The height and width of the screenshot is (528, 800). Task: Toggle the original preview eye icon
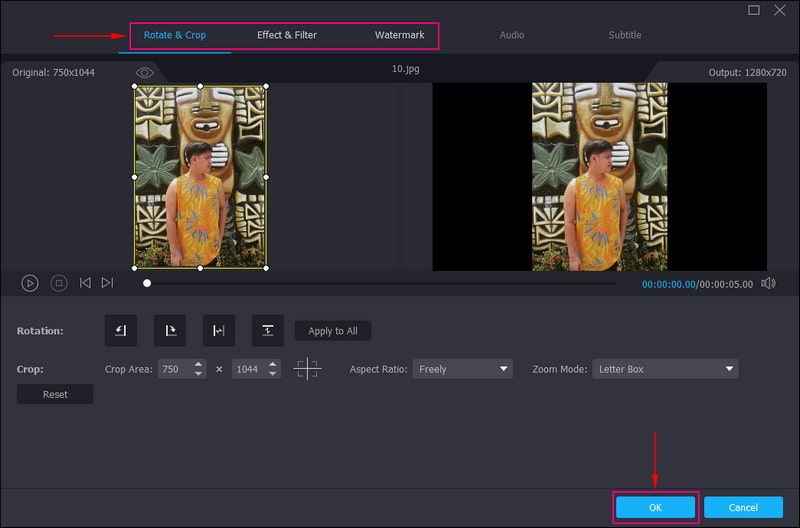145,73
